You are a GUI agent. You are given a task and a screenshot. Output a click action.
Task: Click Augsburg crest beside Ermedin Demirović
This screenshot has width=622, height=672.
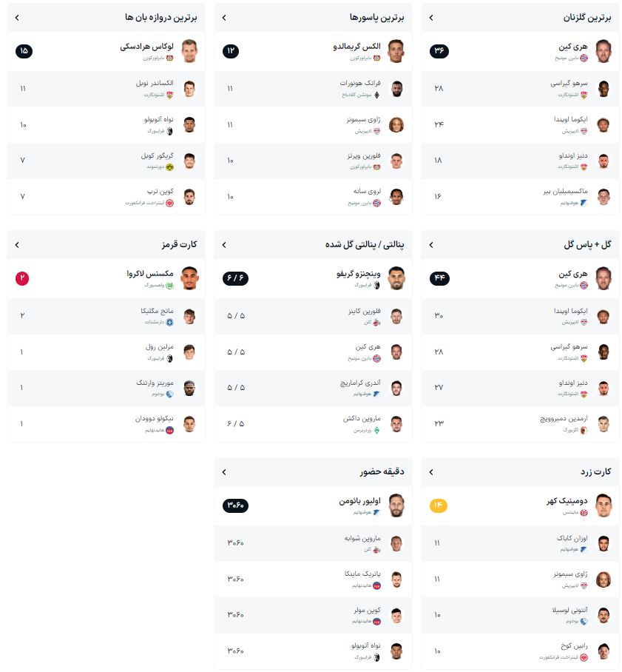pos(584,430)
